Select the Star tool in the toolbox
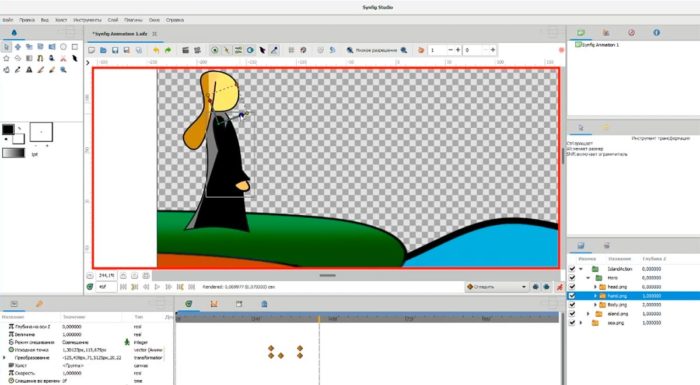The height and width of the screenshot is (385, 700). [6, 58]
